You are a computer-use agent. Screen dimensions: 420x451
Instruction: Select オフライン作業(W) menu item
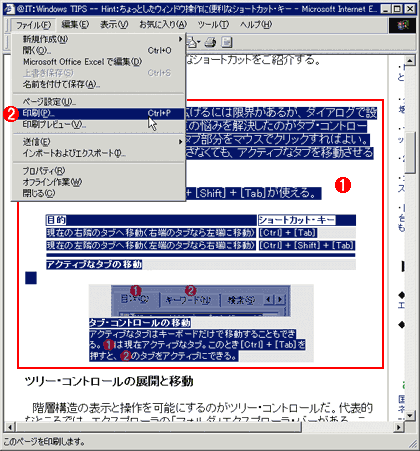[98, 182]
